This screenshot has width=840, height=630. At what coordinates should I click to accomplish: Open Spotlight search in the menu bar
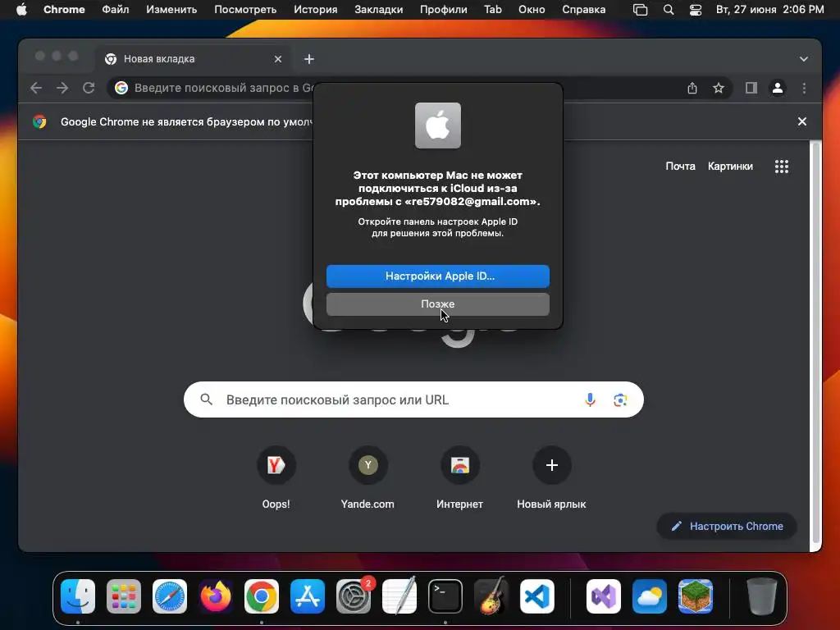pyautogui.click(x=669, y=10)
